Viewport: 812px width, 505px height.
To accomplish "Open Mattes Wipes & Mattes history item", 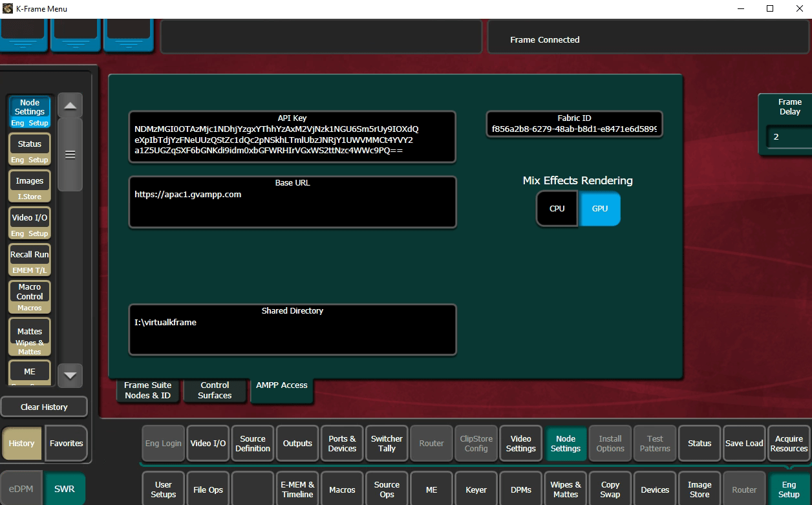I will [x=30, y=336].
